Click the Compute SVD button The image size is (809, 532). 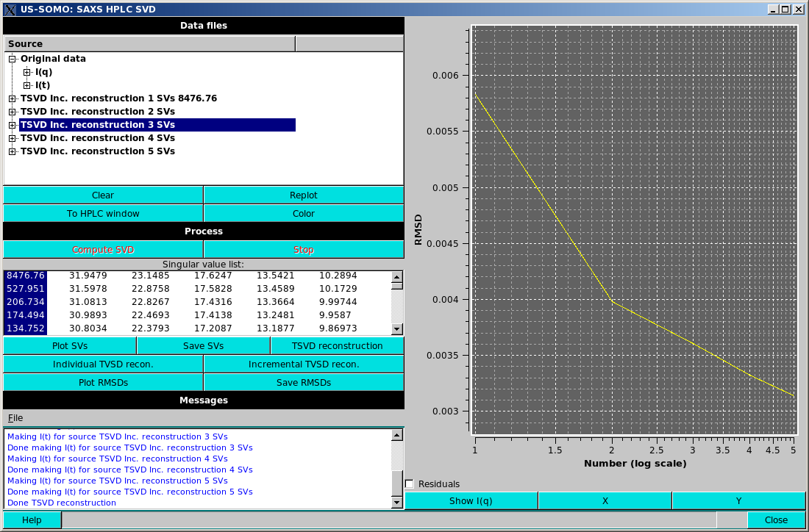point(103,249)
